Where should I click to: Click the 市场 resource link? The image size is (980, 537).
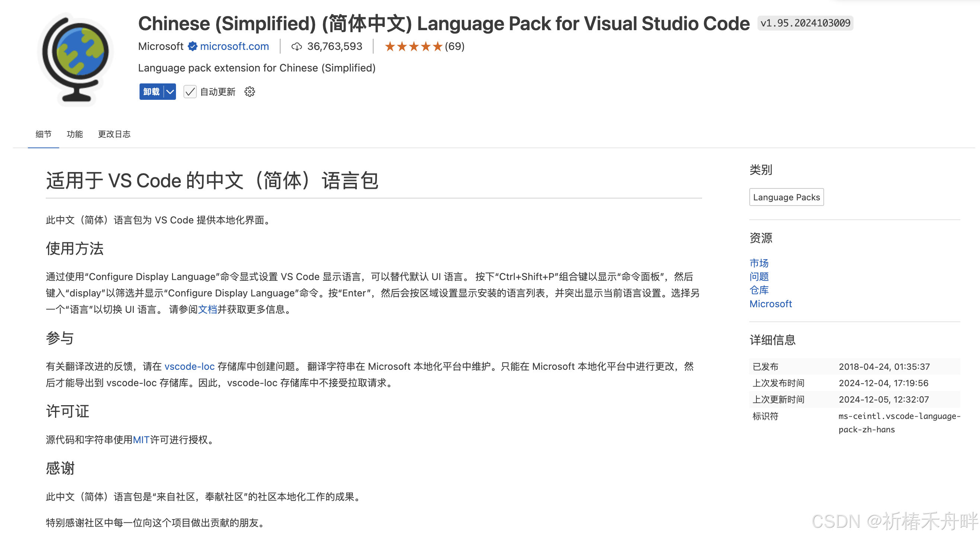coord(759,263)
